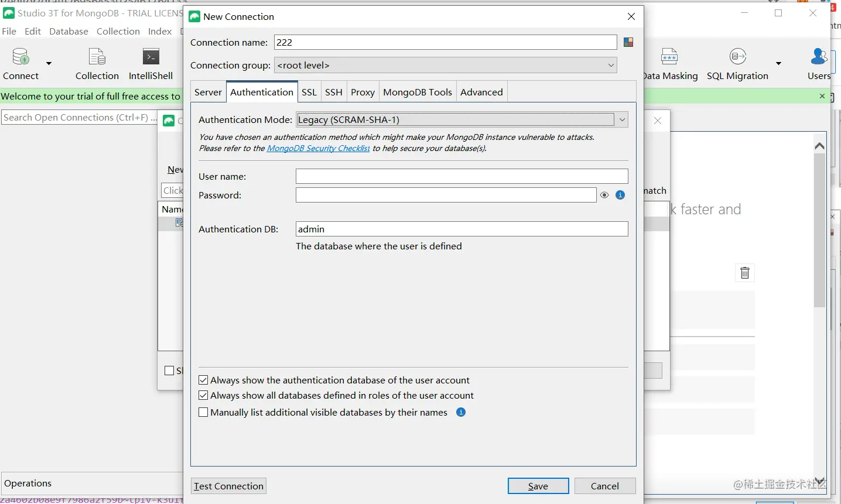841x504 pixels.
Task: Focus the User name field
Action: coord(462,176)
